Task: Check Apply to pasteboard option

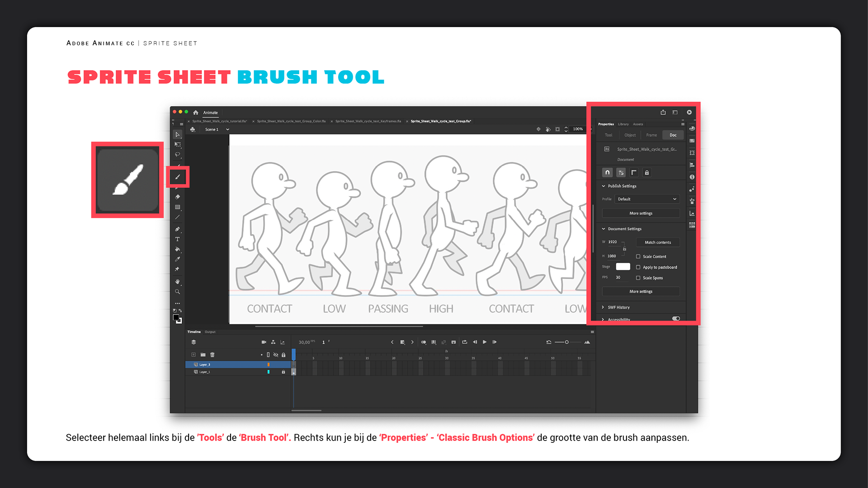Action: [638, 267]
